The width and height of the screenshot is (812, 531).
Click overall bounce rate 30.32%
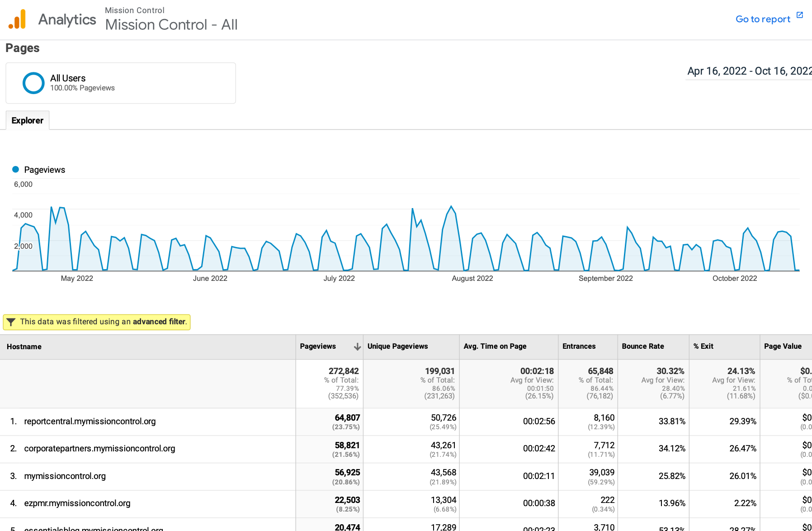[x=670, y=371]
